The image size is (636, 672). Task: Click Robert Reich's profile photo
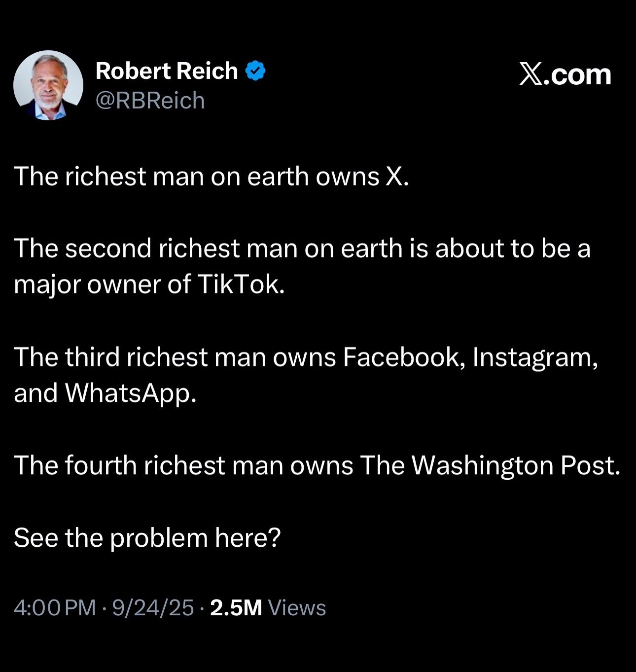pos(48,85)
